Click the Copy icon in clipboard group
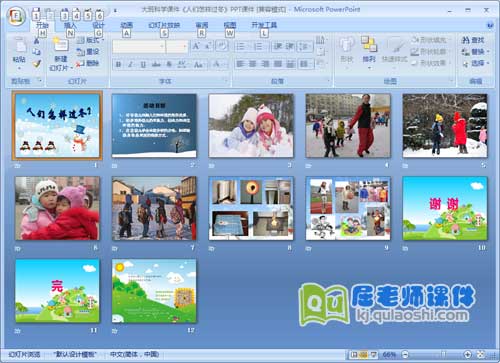This screenshot has width=500, height=363. click(37, 52)
